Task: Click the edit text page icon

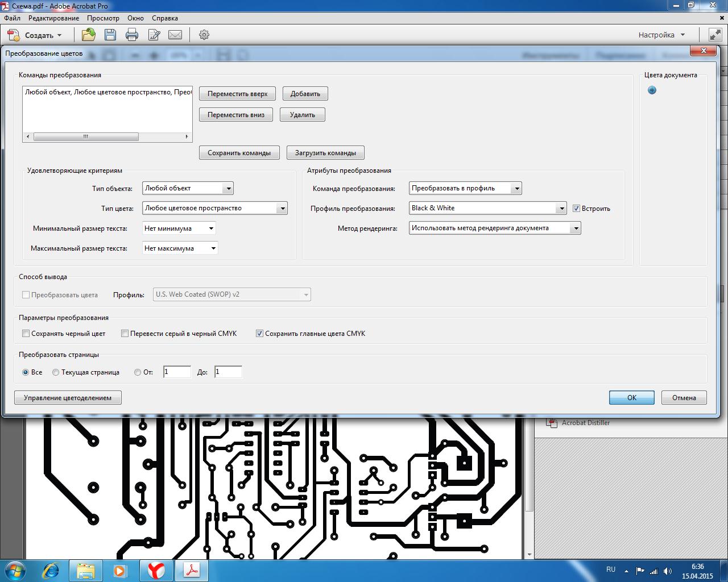Action: 154,35
